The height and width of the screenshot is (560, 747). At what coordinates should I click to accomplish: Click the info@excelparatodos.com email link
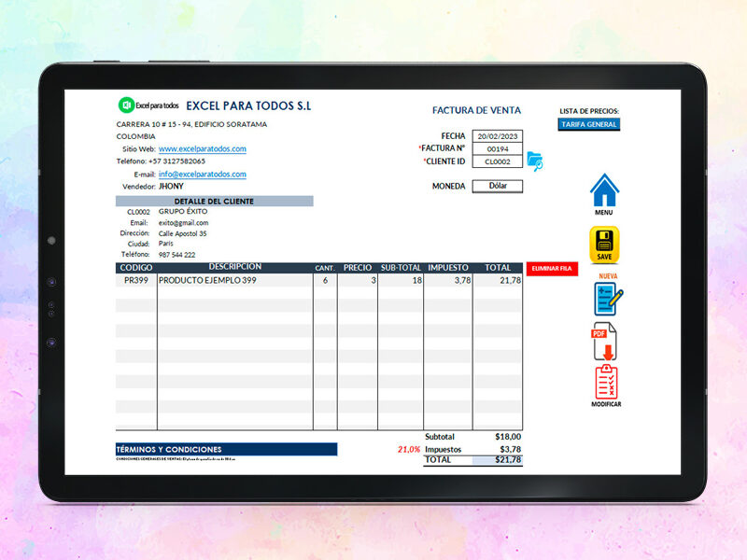[x=203, y=175]
